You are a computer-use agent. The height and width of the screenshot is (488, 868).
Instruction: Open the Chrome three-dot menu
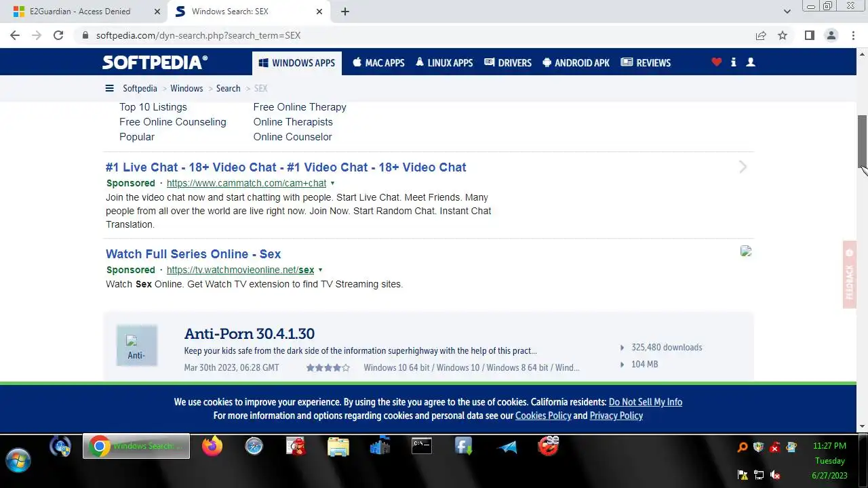(x=853, y=35)
